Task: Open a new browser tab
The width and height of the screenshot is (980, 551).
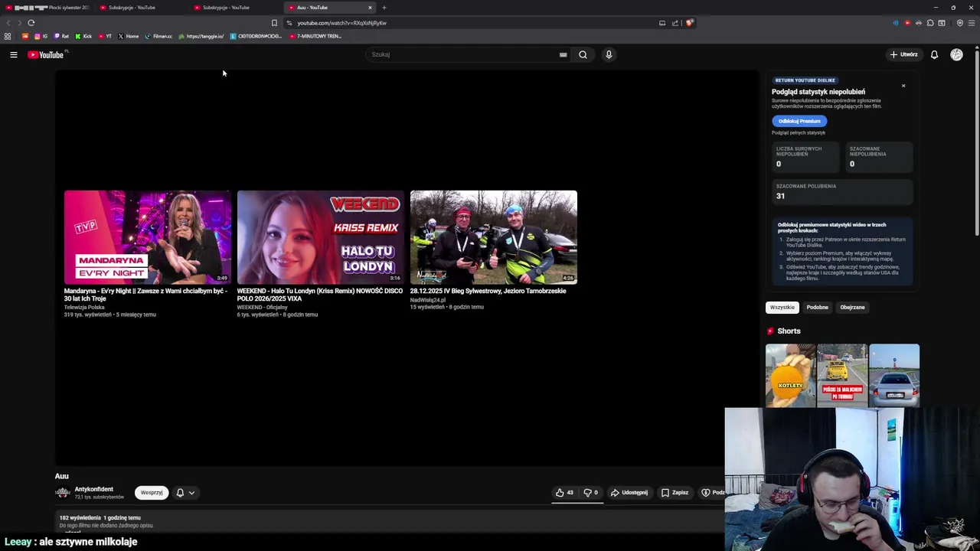Action: coord(384,8)
